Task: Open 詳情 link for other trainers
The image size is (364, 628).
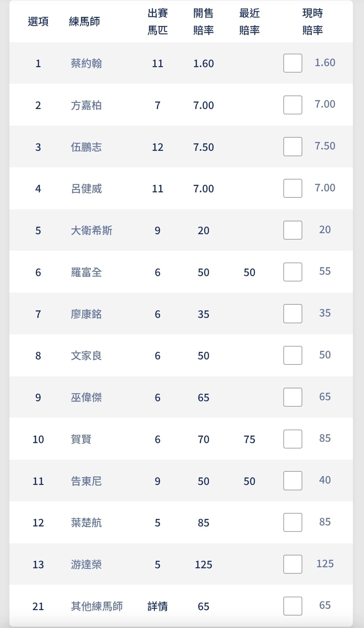Action: pyautogui.click(x=158, y=606)
